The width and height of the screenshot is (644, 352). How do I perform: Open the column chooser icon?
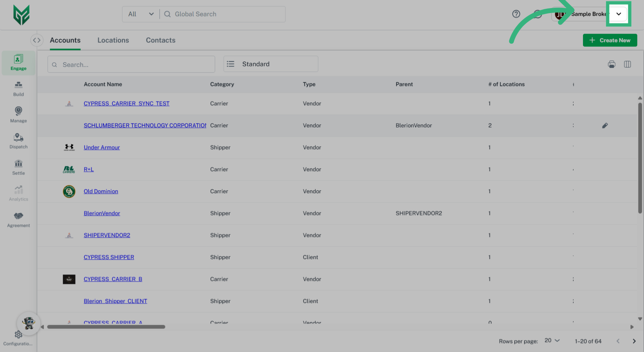627,64
